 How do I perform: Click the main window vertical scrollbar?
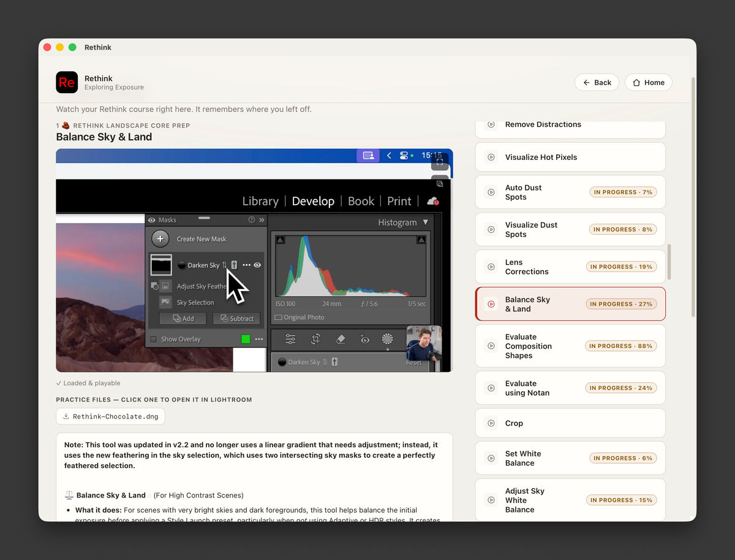click(693, 197)
